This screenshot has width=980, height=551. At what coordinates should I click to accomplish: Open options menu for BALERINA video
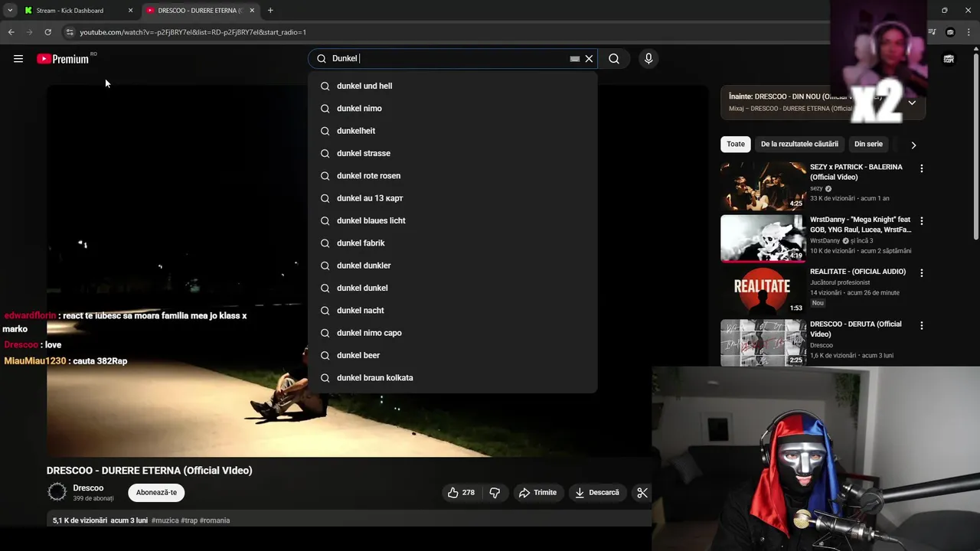tap(921, 168)
